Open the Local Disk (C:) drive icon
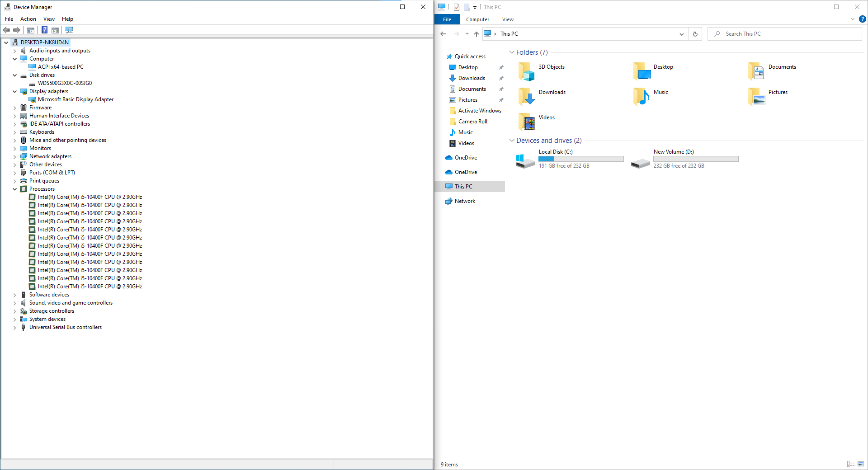This screenshot has height=470, width=868. point(525,161)
